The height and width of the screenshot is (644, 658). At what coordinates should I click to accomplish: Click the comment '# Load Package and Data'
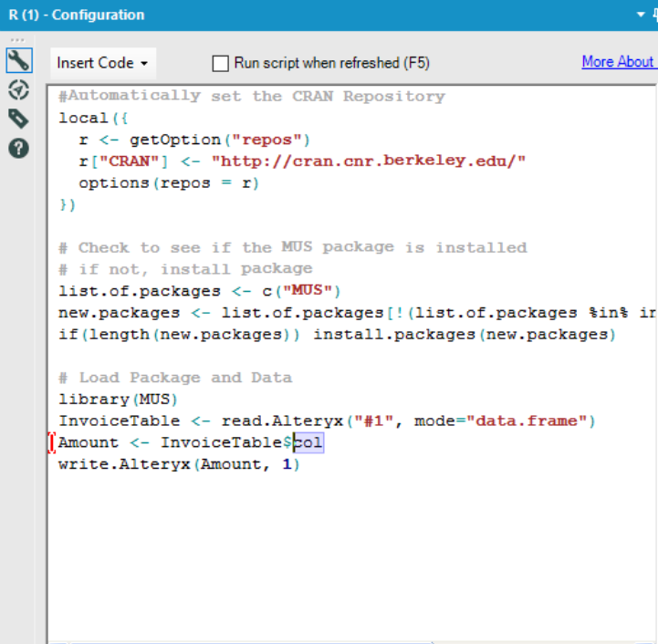click(x=175, y=378)
